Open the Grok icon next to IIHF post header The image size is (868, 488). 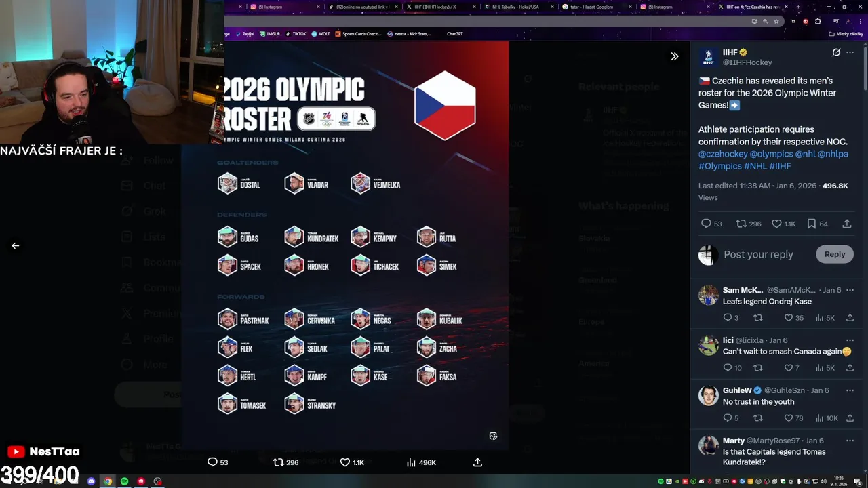point(836,52)
